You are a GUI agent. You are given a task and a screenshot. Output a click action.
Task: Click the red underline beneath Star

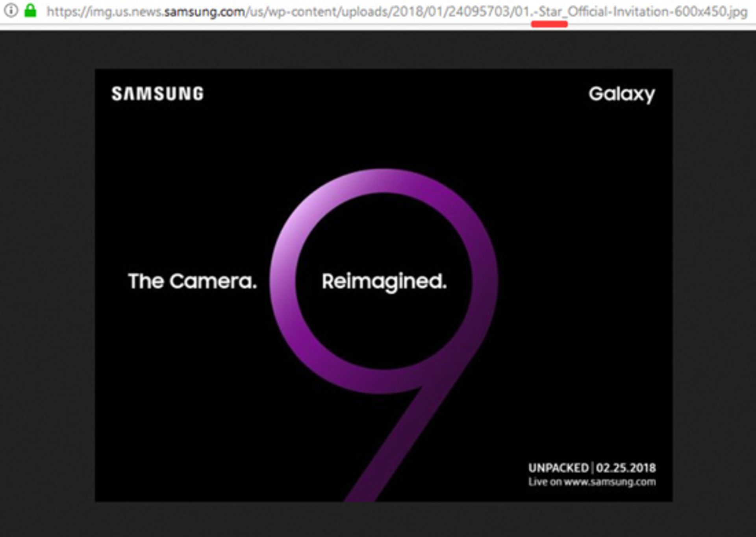point(549,24)
